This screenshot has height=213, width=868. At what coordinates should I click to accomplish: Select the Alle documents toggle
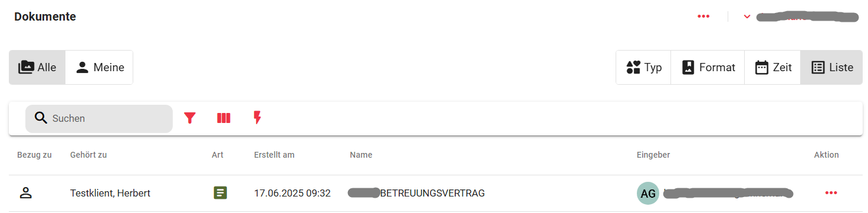click(37, 67)
